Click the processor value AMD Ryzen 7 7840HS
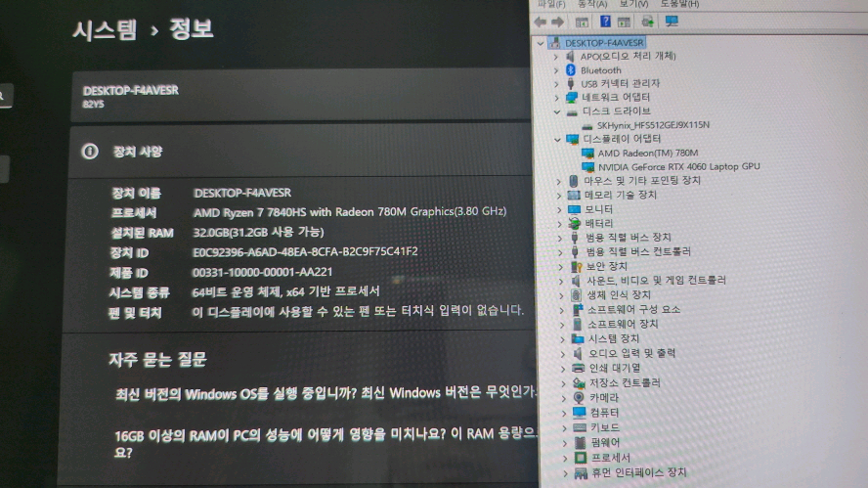Screen dimensions: 868x488 click(x=349, y=211)
